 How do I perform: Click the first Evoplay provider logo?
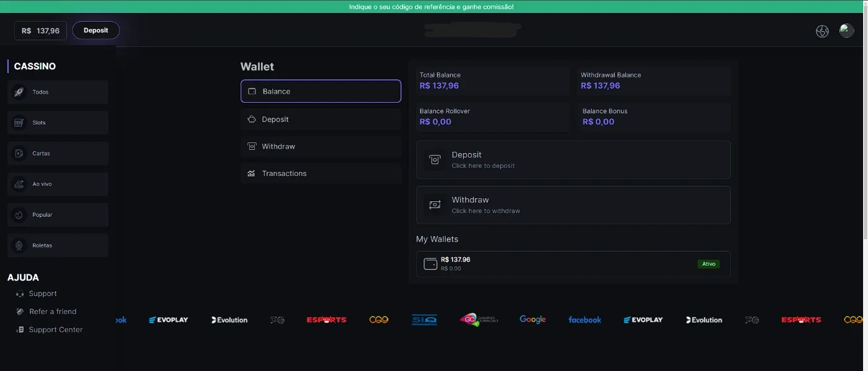pyautogui.click(x=168, y=320)
